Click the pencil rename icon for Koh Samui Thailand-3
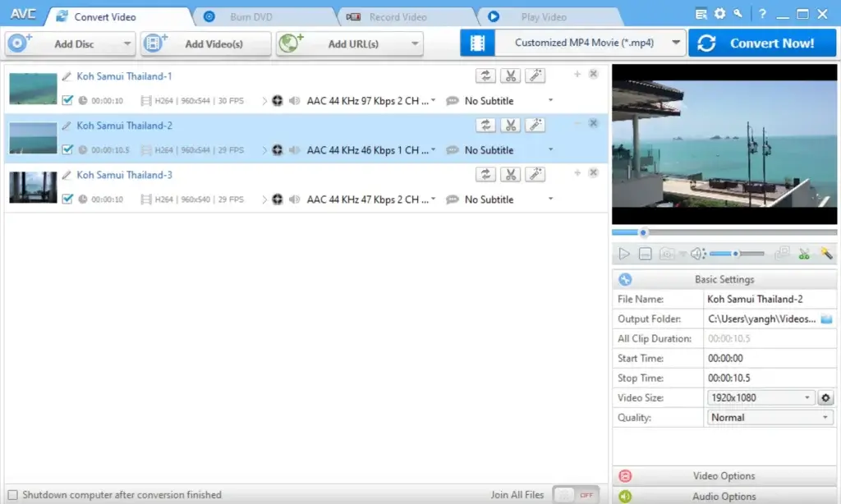 coord(67,175)
